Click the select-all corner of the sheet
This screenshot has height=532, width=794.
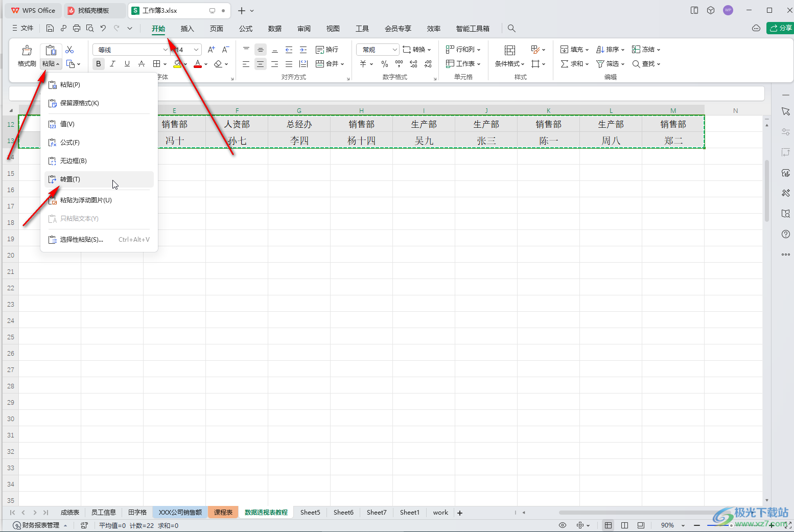click(11, 110)
